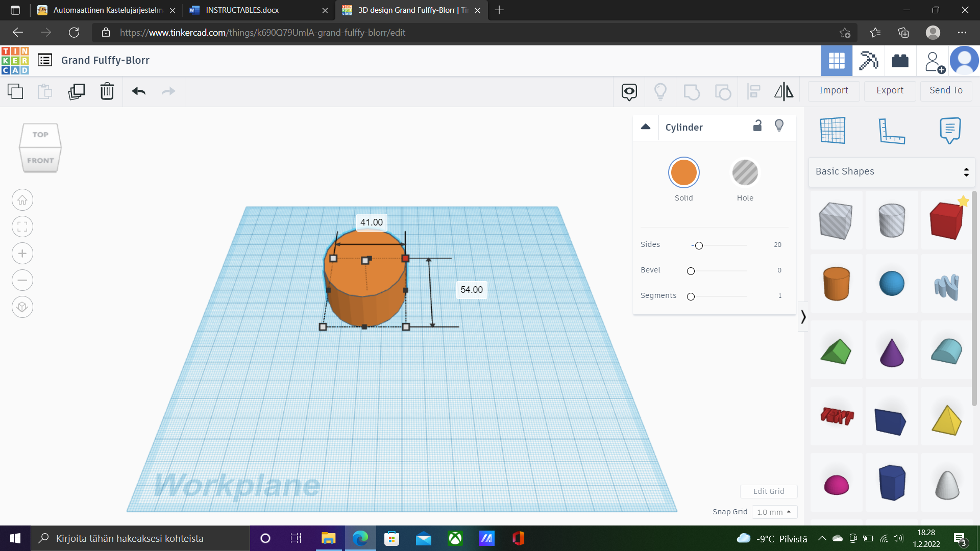This screenshot has height=551, width=980.
Task: Open the Snap Grid 1.0 mm dropdown
Action: (x=774, y=512)
